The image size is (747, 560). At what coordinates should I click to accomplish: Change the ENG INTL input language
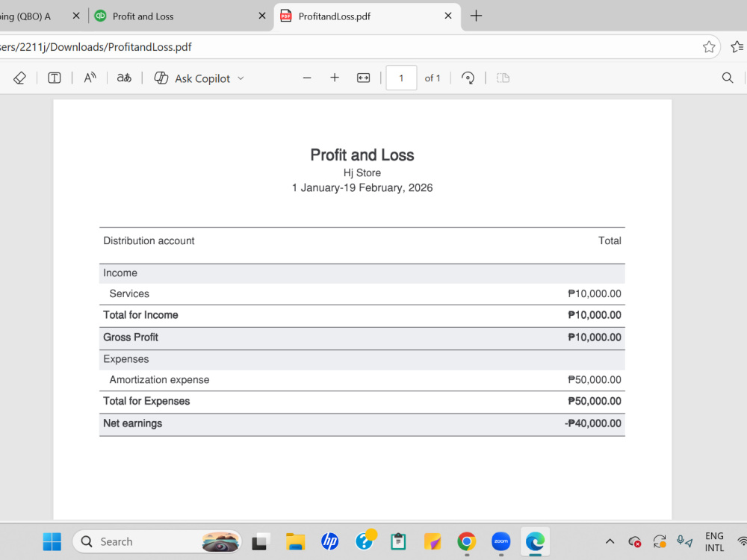coord(714,542)
